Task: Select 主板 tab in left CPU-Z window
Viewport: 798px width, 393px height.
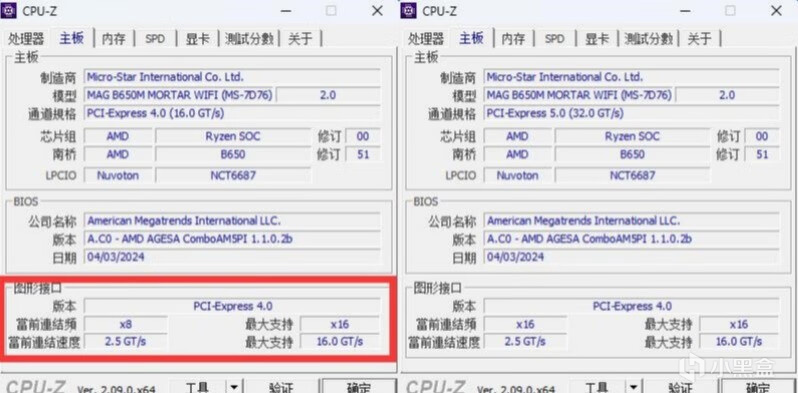Action: (x=72, y=38)
